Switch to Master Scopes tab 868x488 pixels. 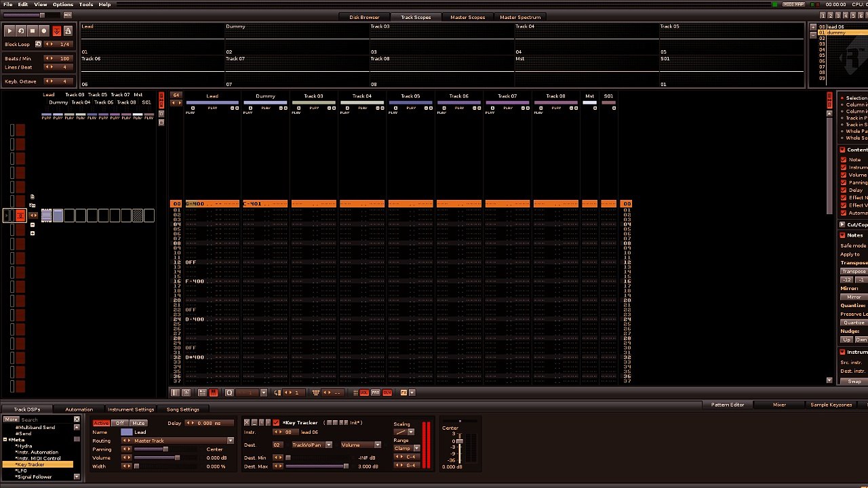click(467, 17)
